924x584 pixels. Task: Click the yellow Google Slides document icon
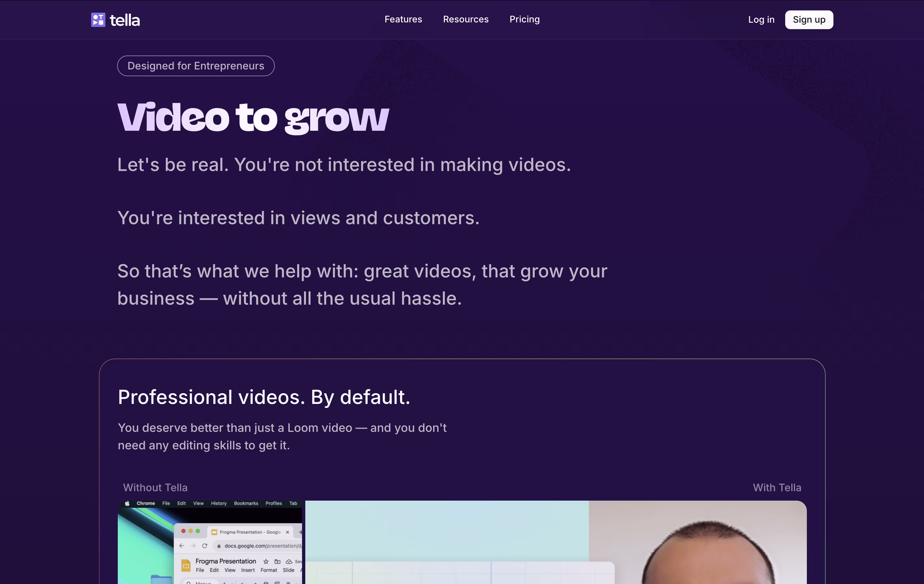pos(186,565)
